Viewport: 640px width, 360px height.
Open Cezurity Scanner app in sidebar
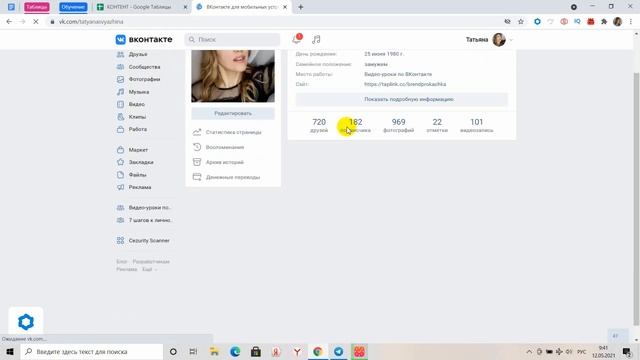click(x=143, y=240)
